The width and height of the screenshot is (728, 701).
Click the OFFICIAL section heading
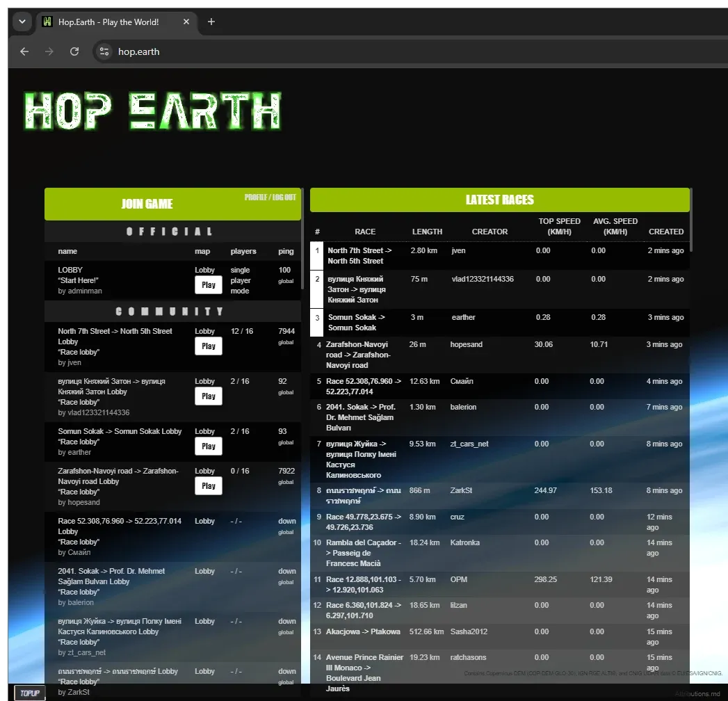170,231
